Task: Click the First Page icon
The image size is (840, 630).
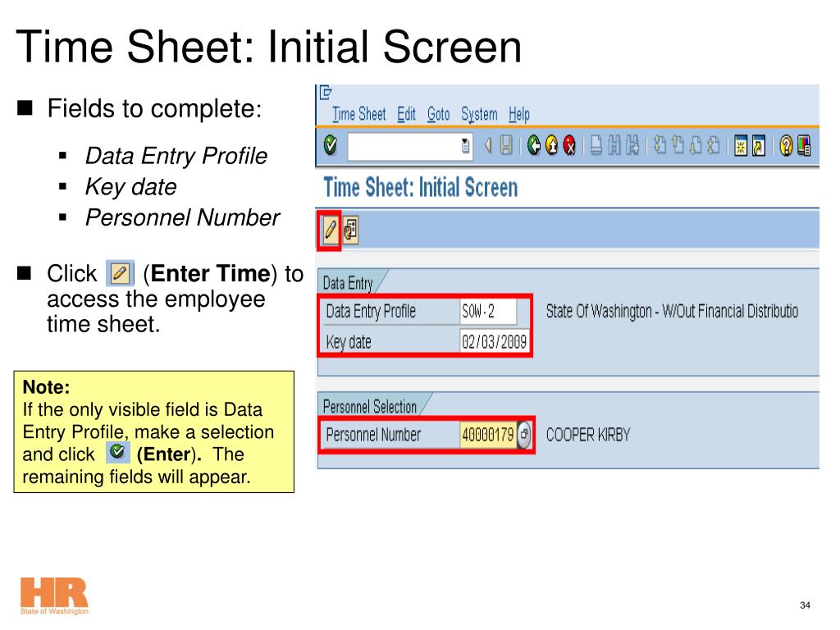Action: (660, 146)
